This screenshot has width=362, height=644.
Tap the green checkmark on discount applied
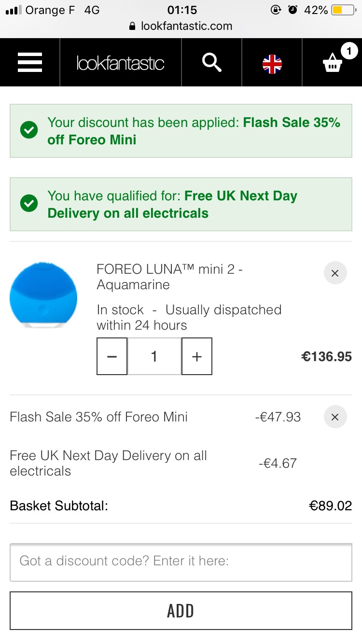[29, 130]
